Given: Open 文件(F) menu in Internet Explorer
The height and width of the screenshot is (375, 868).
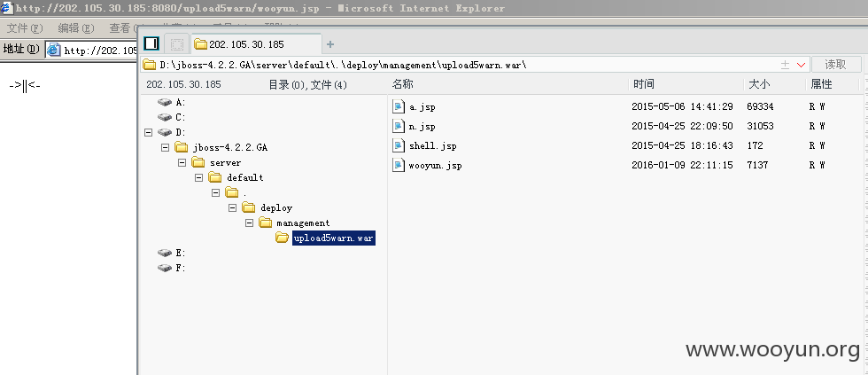Looking at the screenshot, I should (25, 27).
